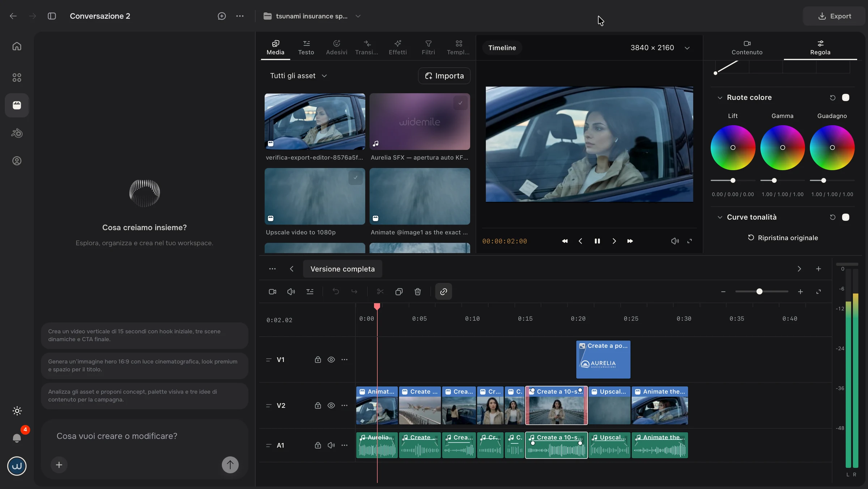Toggle Curve tonalità enable switch
Image resolution: width=868 pixels, height=489 pixels.
pyautogui.click(x=846, y=217)
